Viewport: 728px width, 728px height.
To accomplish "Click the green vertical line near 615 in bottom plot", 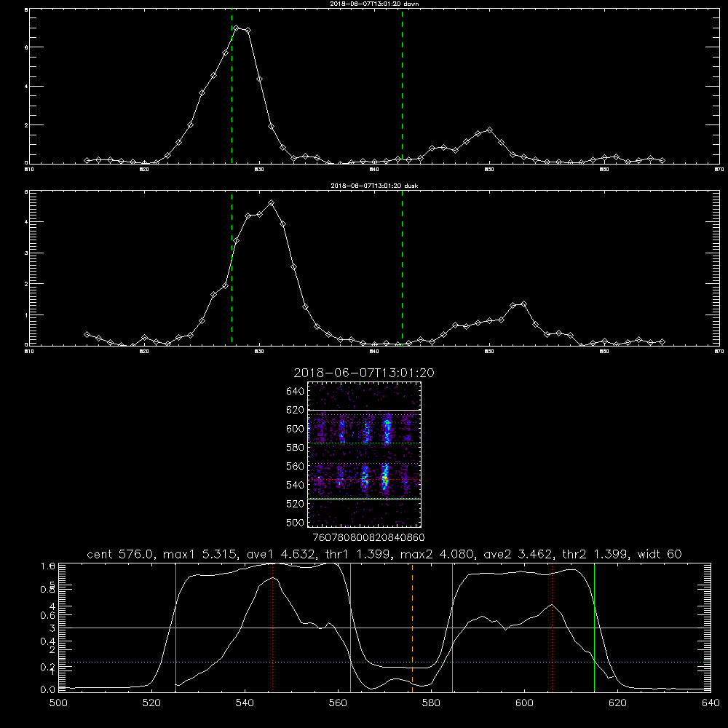I will [594, 628].
